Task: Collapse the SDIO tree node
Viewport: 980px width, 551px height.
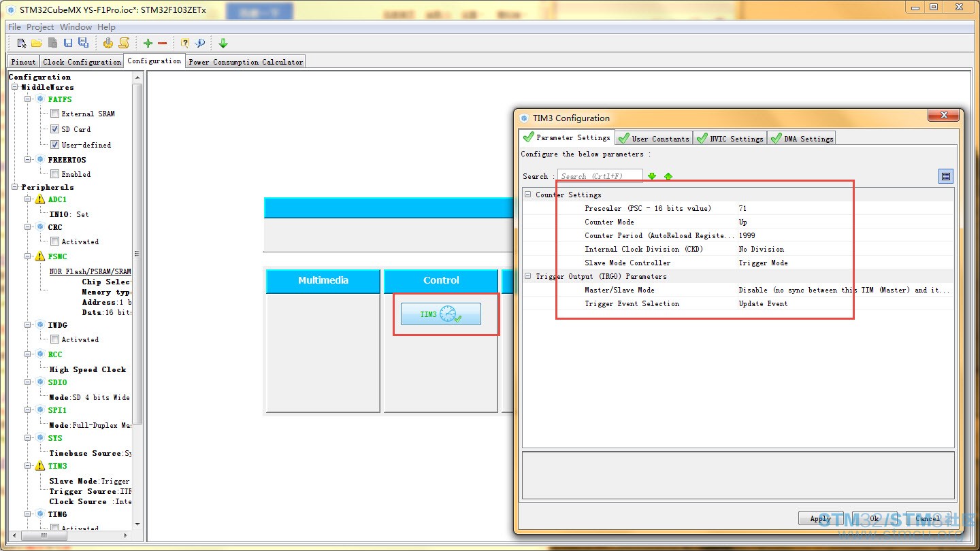Action: click(29, 382)
